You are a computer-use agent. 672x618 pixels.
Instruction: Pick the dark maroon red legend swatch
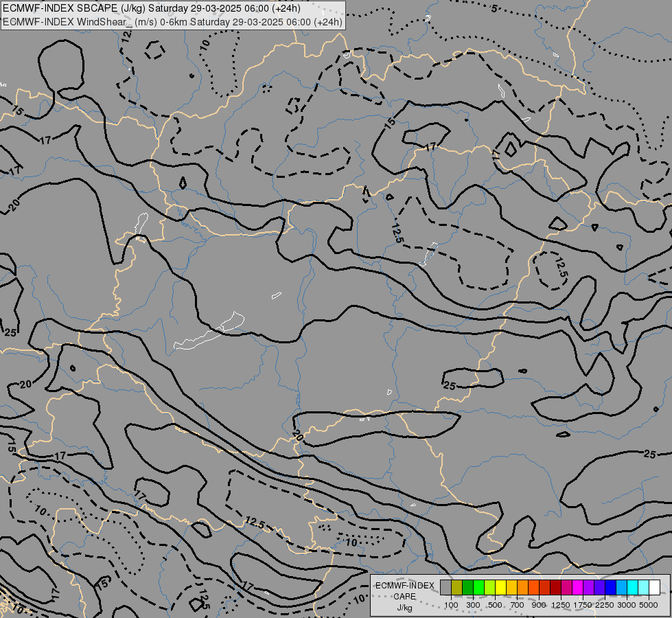tap(556, 587)
